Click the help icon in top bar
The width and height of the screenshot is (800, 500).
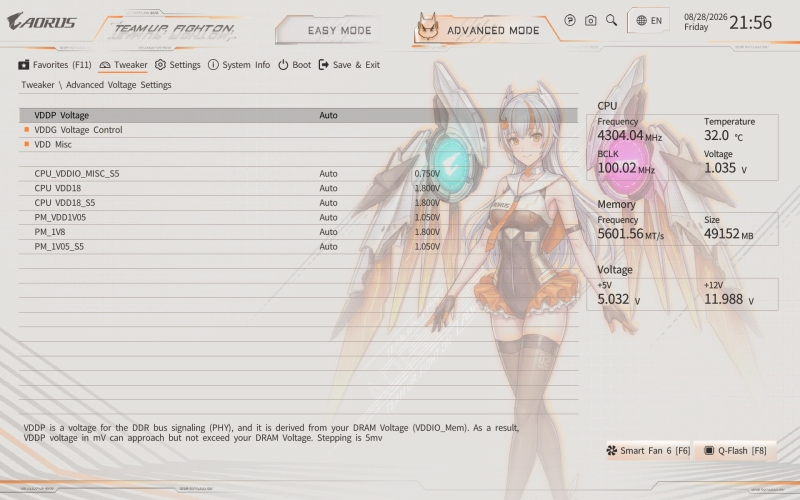[x=570, y=20]
